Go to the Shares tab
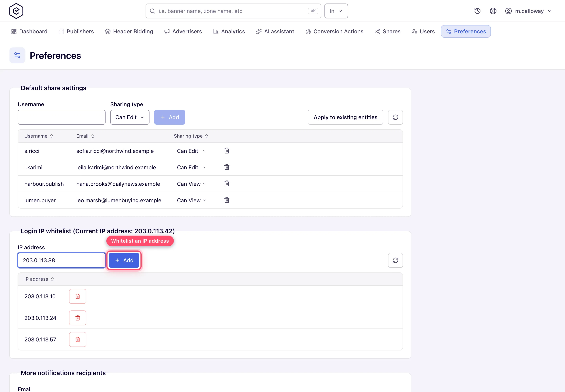 387,31
